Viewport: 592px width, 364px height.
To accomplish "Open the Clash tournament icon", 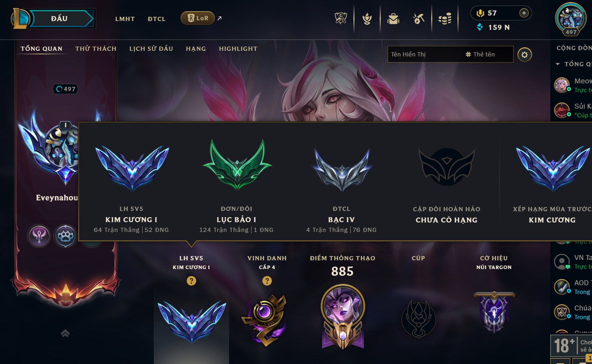I will point(367,18).
